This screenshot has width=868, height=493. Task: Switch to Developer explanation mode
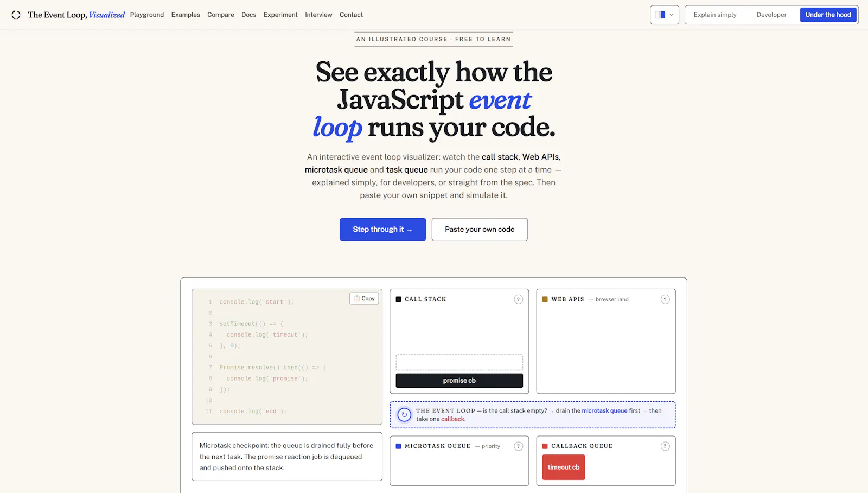pos(771,15)
